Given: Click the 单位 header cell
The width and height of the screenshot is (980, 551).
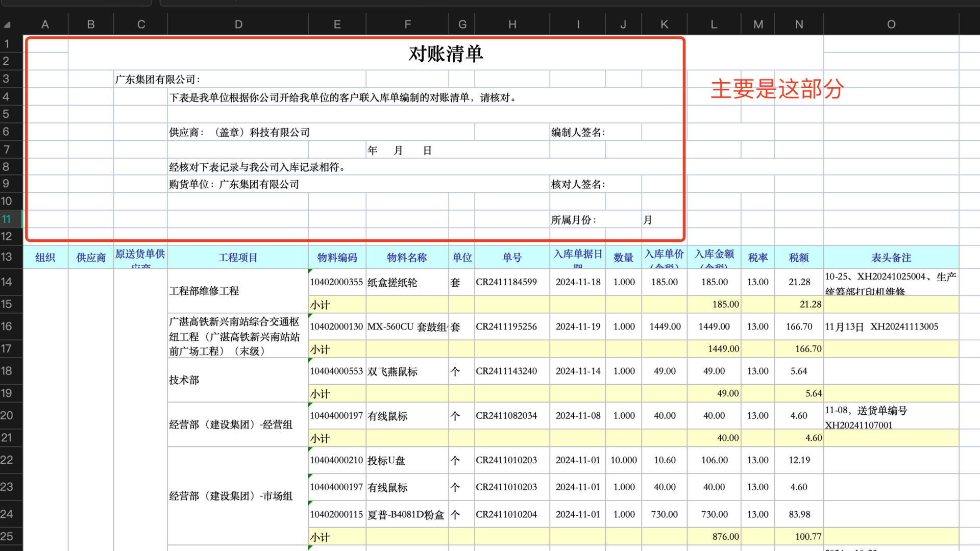Looking at the screenshot, I should click(x=462, y=257).
